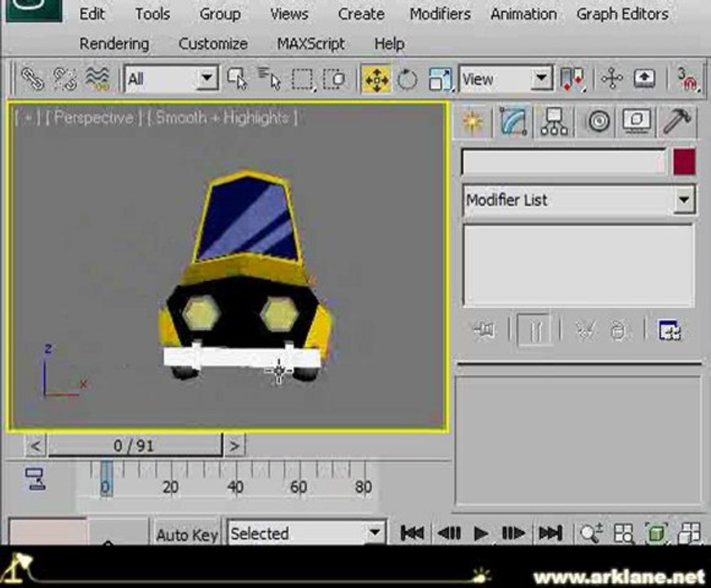This screenshot has height=588, width=711.
Task: Open the Help menu
Action: 389,44
